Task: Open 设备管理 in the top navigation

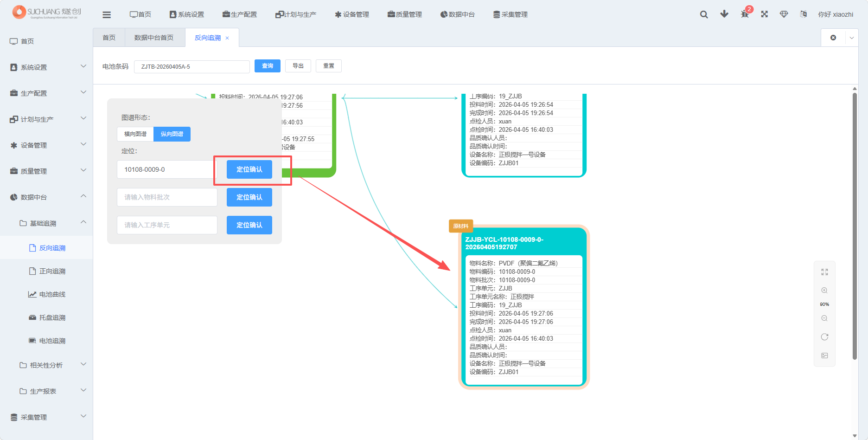Action: [x=351, y=14]
